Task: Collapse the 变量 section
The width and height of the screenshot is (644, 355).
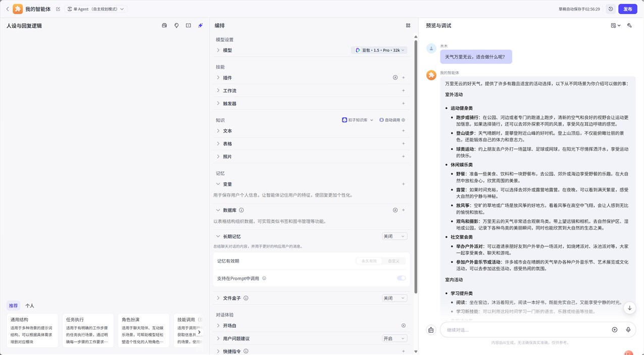Action: [218, 184]
